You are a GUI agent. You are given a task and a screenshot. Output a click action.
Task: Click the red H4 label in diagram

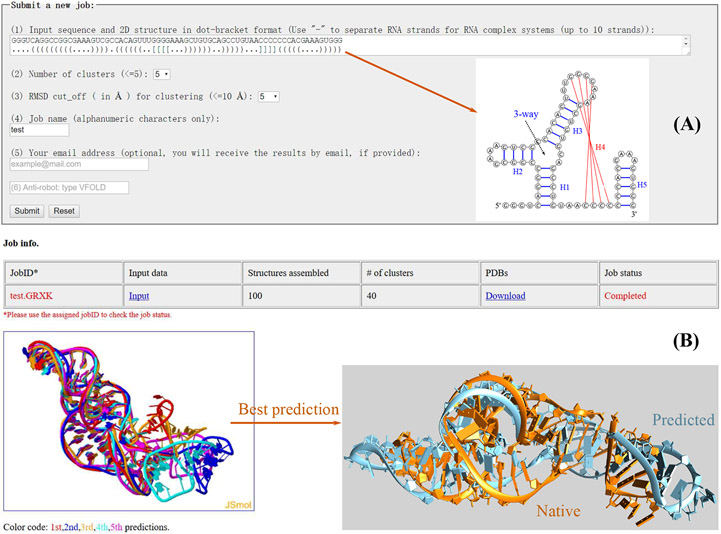click(600, 147)
